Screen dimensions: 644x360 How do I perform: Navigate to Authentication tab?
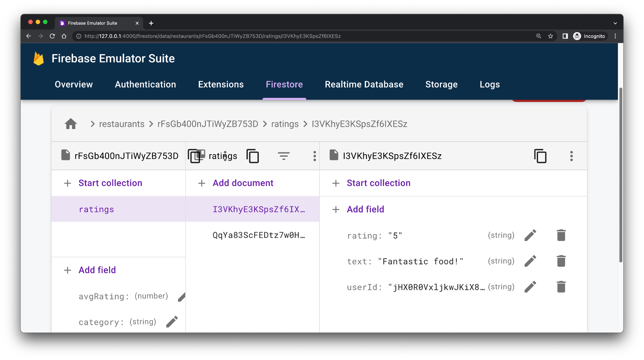pos(145,84)
